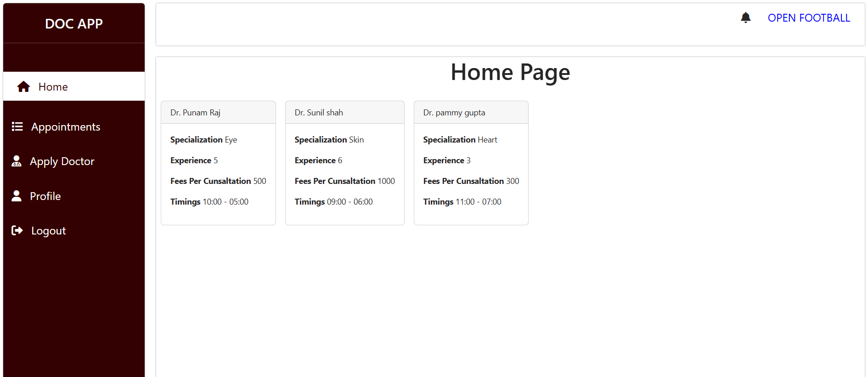Image resolution: width=868 pixels, height=377 pixels.
Task: Open Dr. Punam Raj's card header
Action: click(x=218, y=113)
